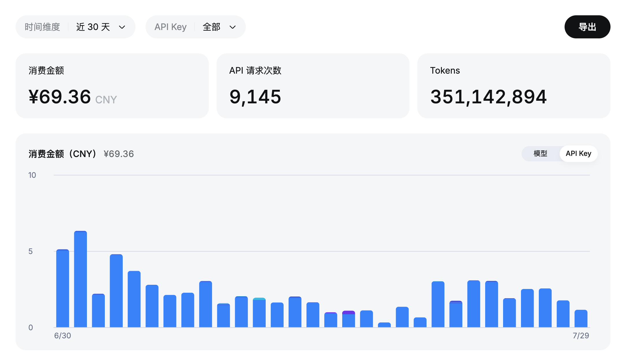Click the bar with the teal top segment
Viewport: 644px width, 362px height.
pyautogui.click(x=259, y=312)
